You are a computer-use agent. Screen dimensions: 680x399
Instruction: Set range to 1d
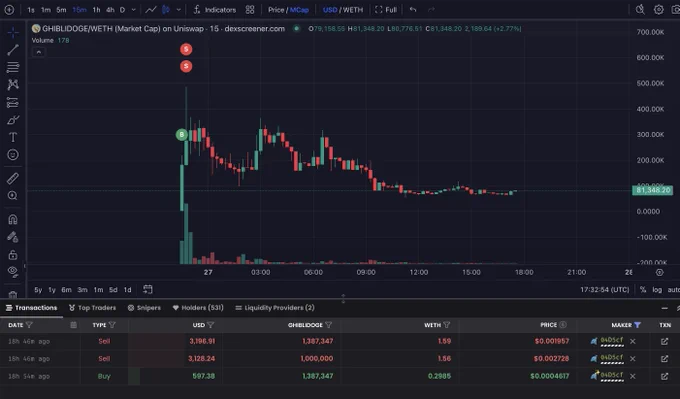coord(128,290)
